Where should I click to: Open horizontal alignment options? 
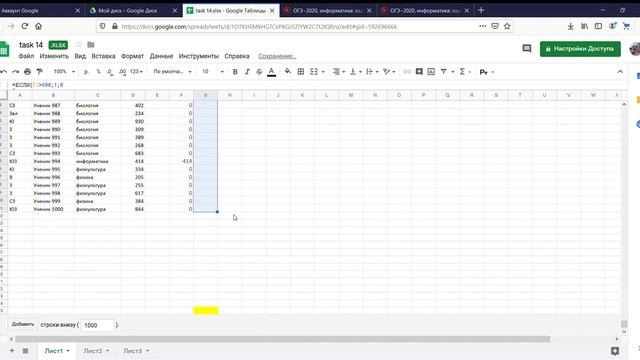click(x=338, y=72)
